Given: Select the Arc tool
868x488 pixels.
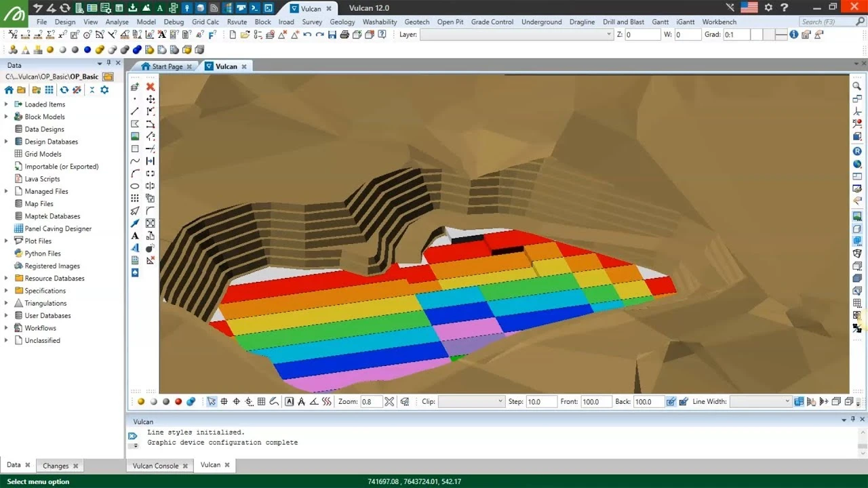Looking at the screenshot, I should 135,174.
